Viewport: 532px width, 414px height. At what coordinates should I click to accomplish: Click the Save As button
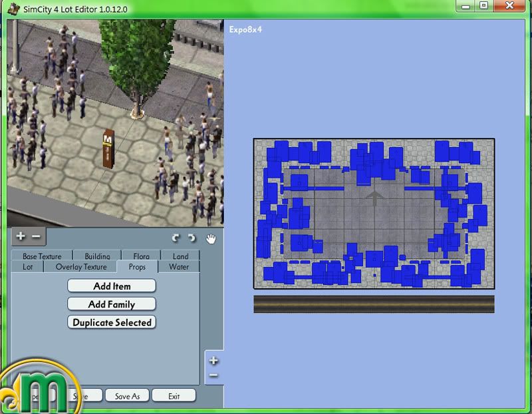click(x=127, y=396)
